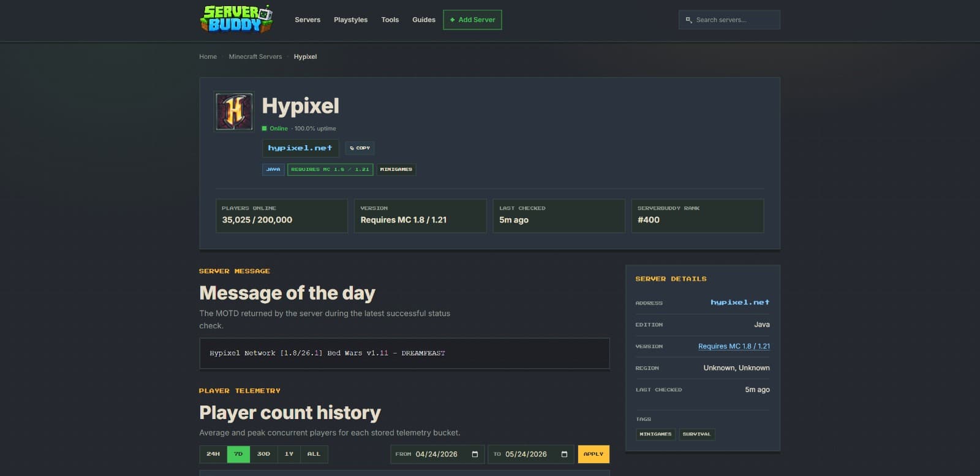Select the 24H time range
Image resolution: width=980 pixels, height=476 pixels.
click(x=213, y=454)
